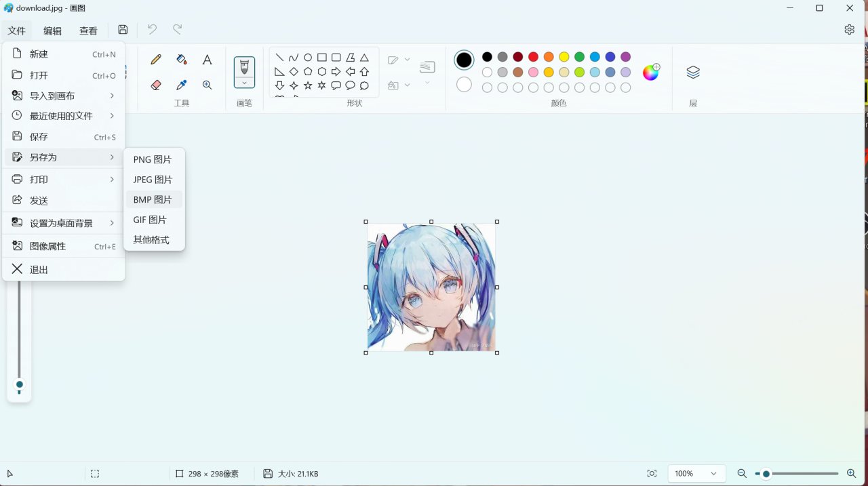Choose the oval shape
The image size is (868, 486).
coord(308,58)
